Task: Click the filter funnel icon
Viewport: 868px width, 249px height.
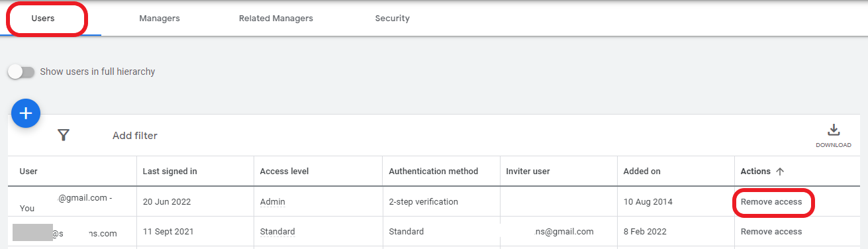Action: (x=63, y=135)
